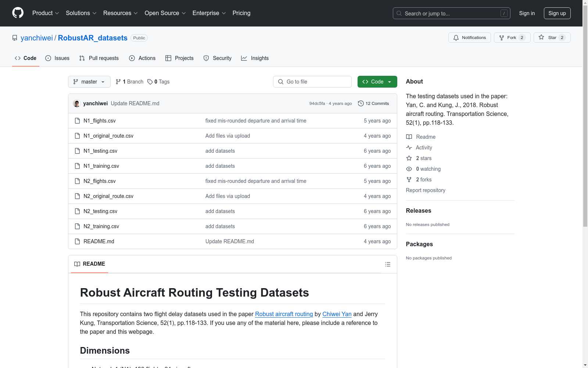Click the commit history clock icon
The width and height of the screenshot is (588, 368).
[361, 103]
